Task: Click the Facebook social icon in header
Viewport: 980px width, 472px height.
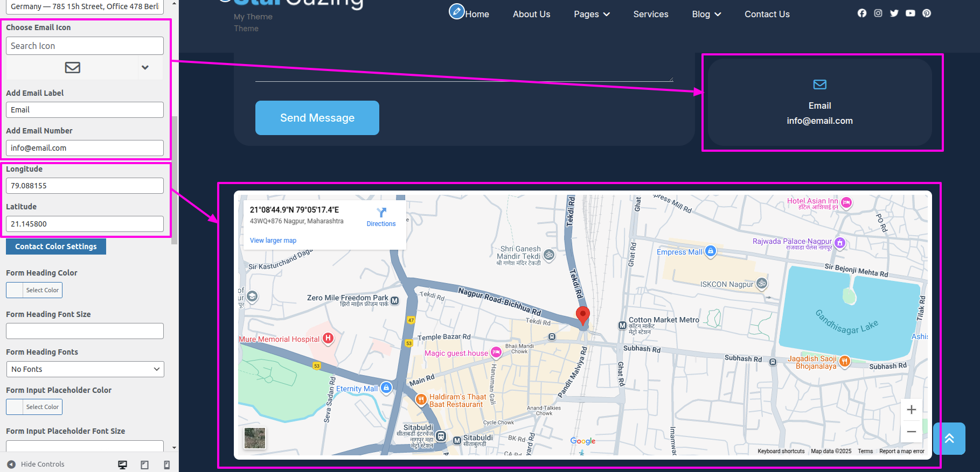Action: [x=862, y=13]
